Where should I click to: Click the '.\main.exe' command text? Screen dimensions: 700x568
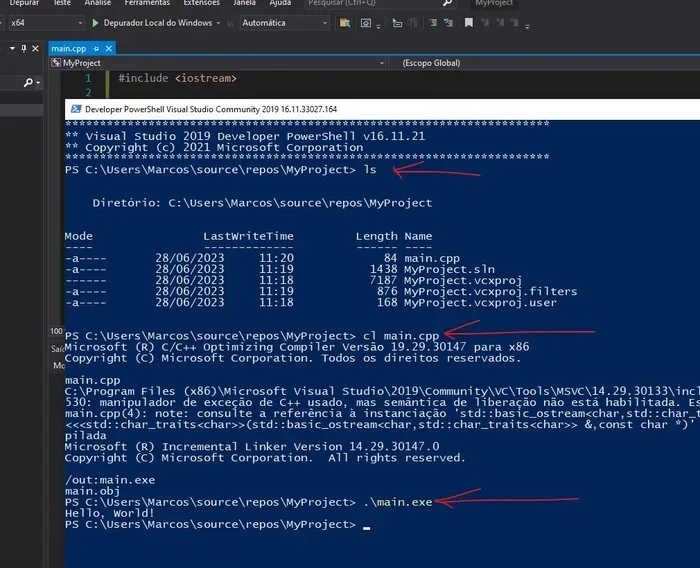(x=397, y=502)
